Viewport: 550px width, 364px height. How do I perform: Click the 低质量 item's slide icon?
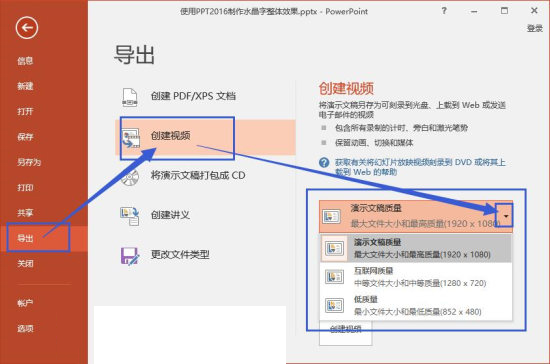pos(334,306)
